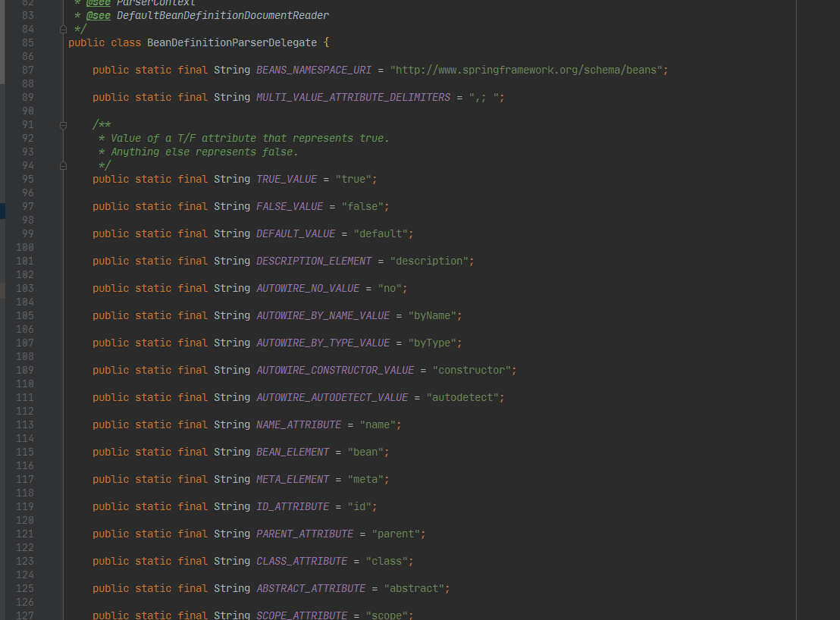The image size is (840, 620).
Task: Click the "description" string literal
Action: point(429,261)
